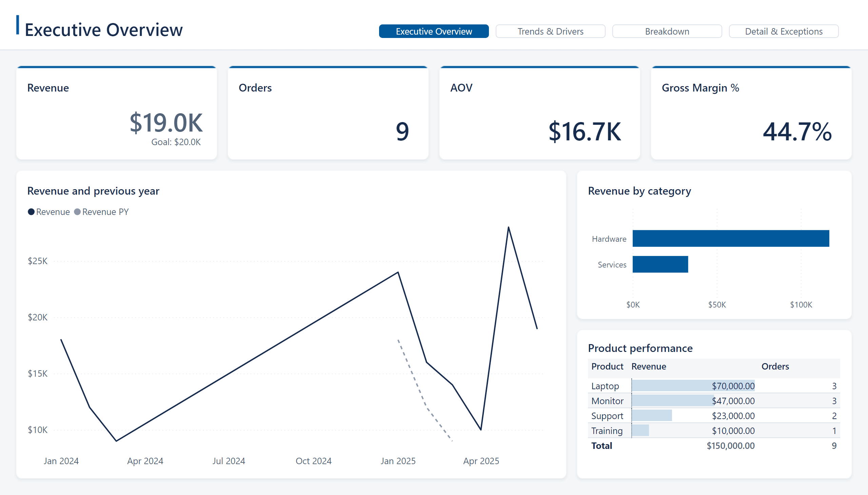Sort table by Revenue column header
Image resolution: width=868 pixels, height=495 pixels.
click(x=648, y=367)
